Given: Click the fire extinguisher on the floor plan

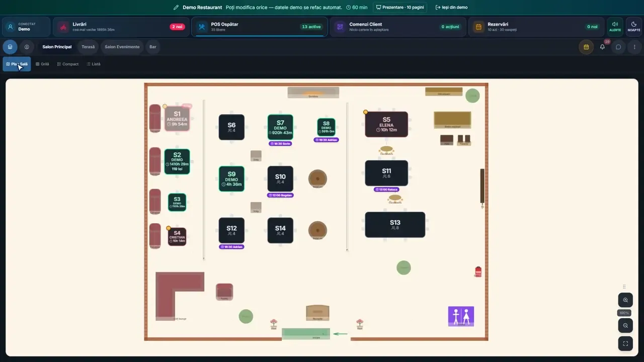Looking at the screenshot, I should [478, 271].
